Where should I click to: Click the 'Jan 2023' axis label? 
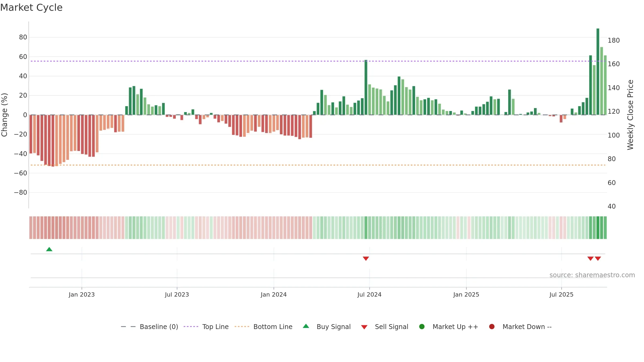pos(82,294)
